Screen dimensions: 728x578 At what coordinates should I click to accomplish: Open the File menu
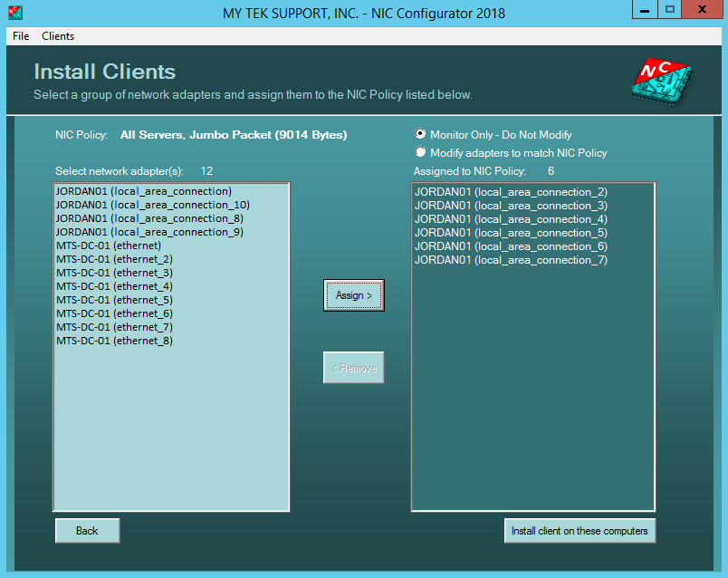20,36
